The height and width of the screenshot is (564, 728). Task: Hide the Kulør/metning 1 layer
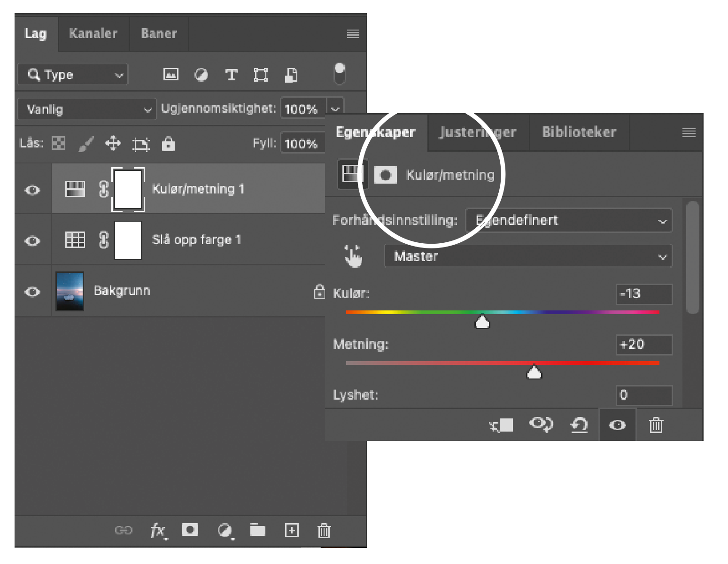coord(32,190)
